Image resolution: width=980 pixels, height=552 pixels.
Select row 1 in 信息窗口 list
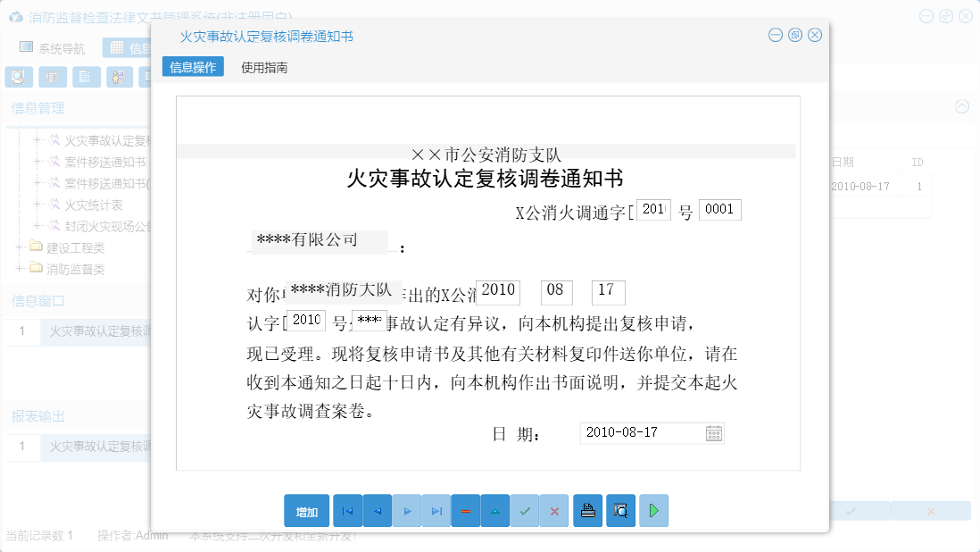78,331
